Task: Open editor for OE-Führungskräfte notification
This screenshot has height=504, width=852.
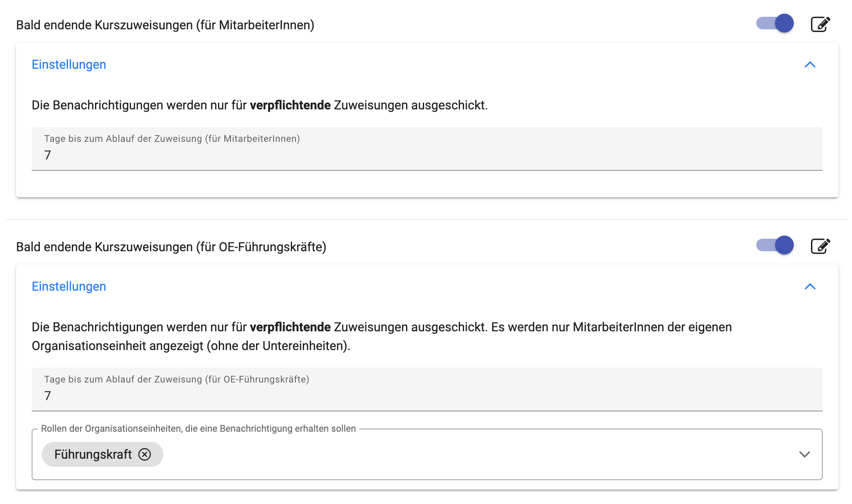Action: tap(820, 246)
